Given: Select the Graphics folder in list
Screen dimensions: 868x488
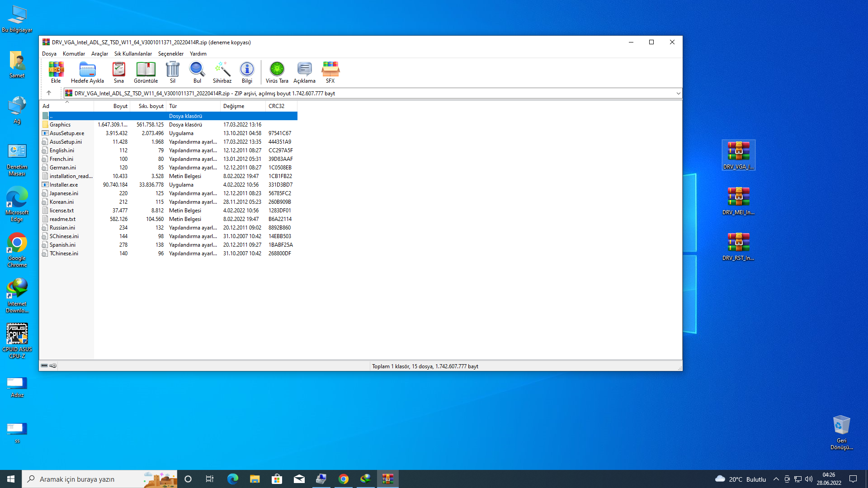Looking at the screenshot, I should coord(60,125).
